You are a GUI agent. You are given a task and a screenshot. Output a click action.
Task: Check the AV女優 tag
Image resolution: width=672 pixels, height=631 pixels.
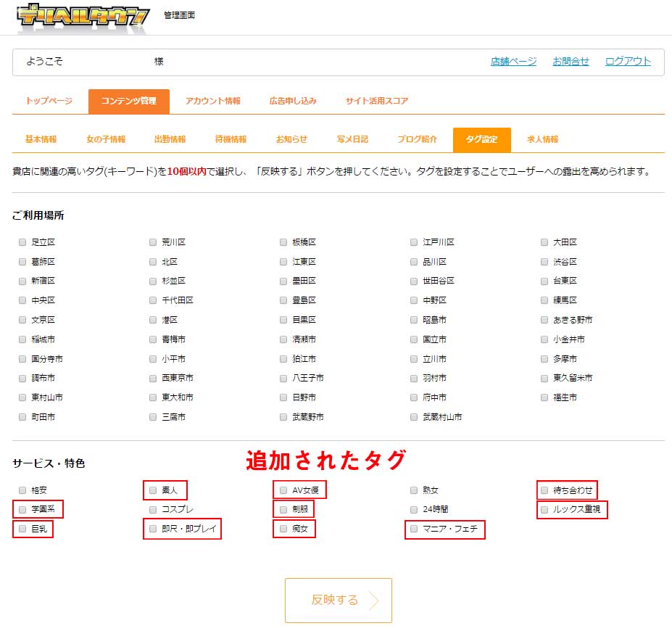tap(283, 490)
